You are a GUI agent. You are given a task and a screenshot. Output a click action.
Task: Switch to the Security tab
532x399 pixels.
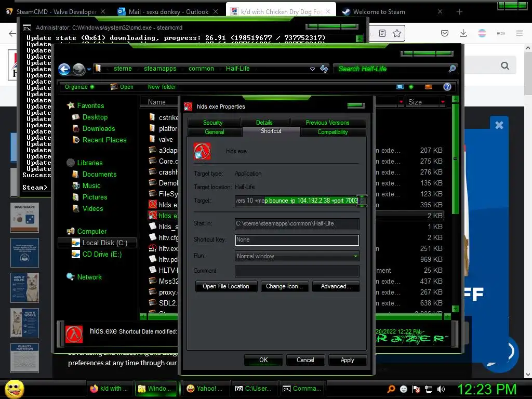[213, 123]
